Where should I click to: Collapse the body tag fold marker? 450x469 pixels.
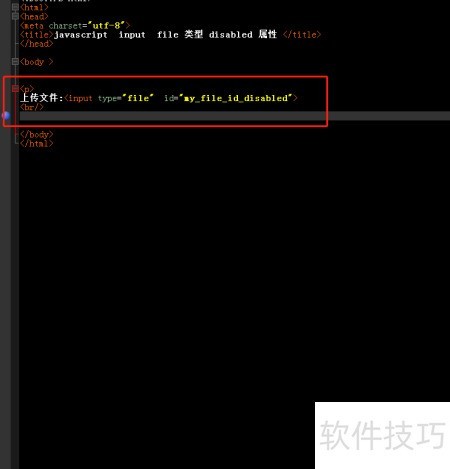pos(15,61)
